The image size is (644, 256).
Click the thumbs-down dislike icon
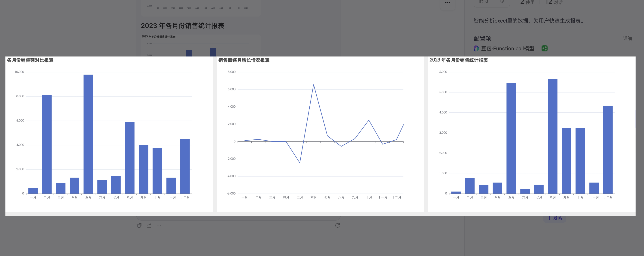point(502,2)
